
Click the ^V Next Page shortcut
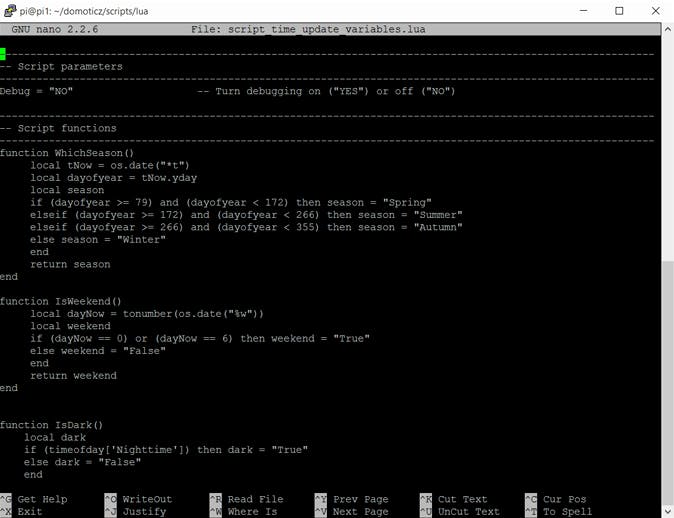352,512
